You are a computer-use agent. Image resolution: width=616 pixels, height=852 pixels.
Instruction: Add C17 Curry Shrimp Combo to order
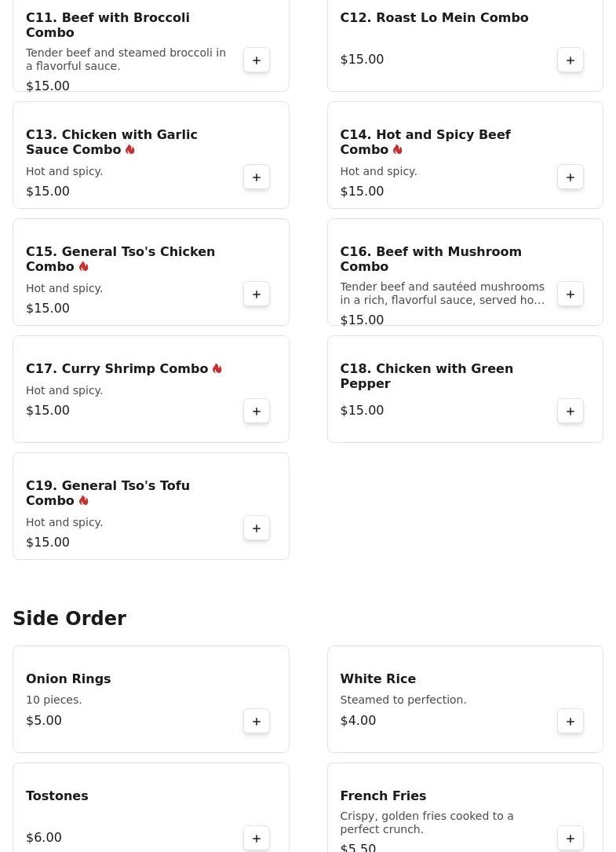coord(257,411)
